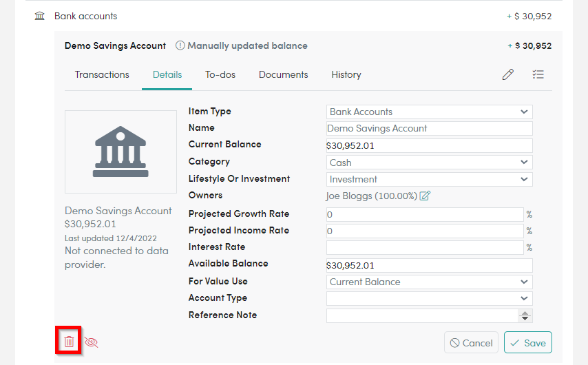
Task: Click the red trash delete icon
Action: pos(69,342)
